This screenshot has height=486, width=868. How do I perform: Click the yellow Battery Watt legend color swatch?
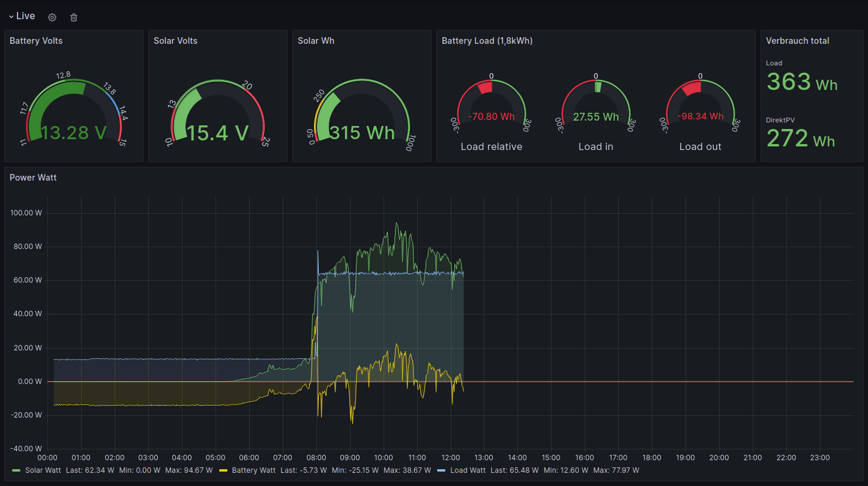point(223,470)
